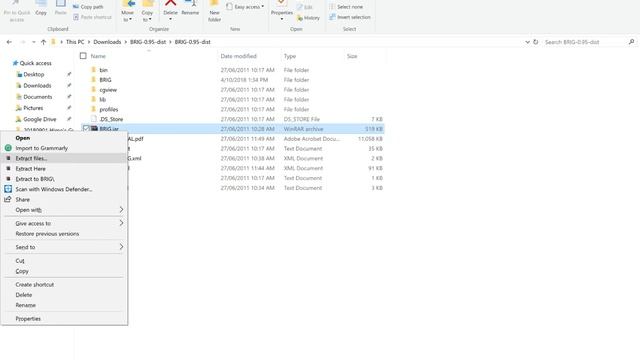This screenshot has height=360, width=640.
Task: Select the .DS_Store file
Action: 111,119
